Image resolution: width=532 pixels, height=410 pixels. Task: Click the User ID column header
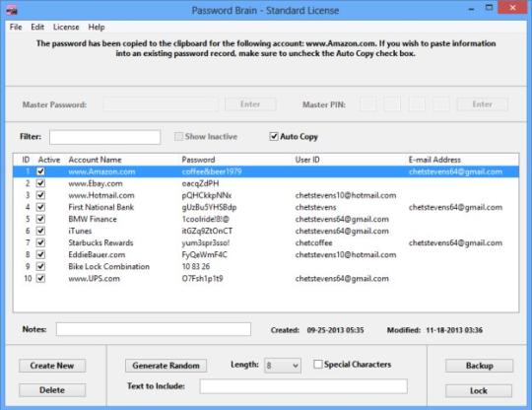307,160
